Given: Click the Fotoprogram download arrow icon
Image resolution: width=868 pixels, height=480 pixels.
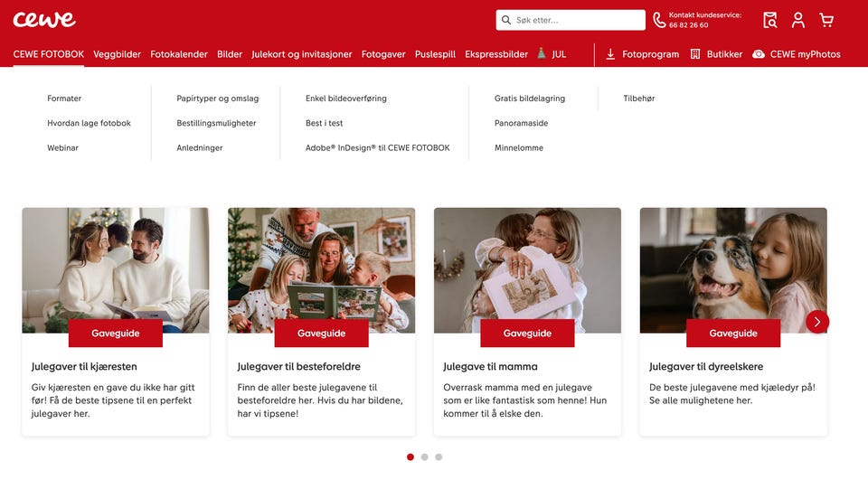Looking at the screenshot, I should (x=610, y=54).
